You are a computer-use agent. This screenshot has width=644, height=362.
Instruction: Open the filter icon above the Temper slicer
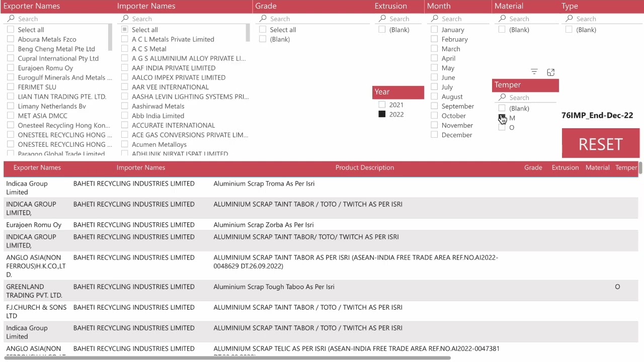click(x=534, y=72)
